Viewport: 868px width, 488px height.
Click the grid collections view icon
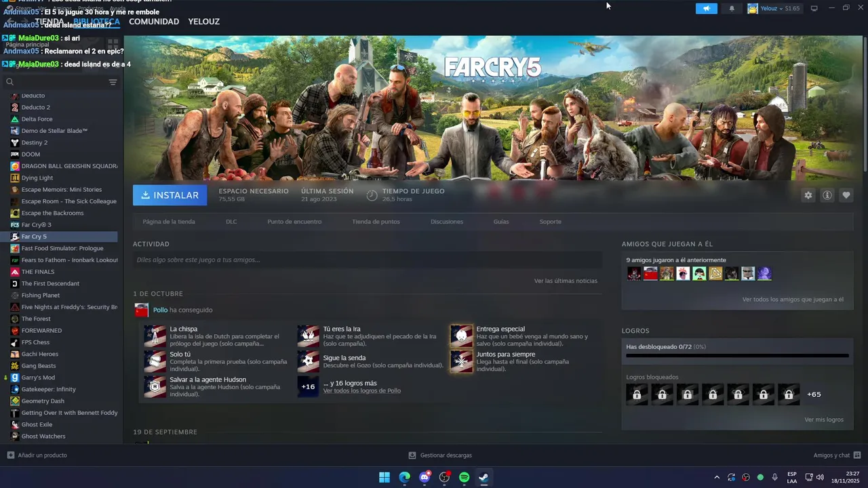click(113, 44)
